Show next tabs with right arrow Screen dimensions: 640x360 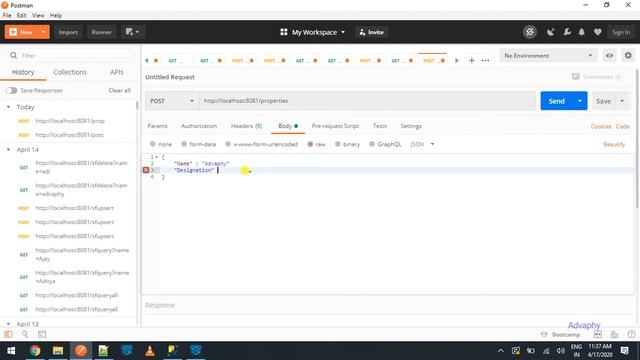coord(457,60)
